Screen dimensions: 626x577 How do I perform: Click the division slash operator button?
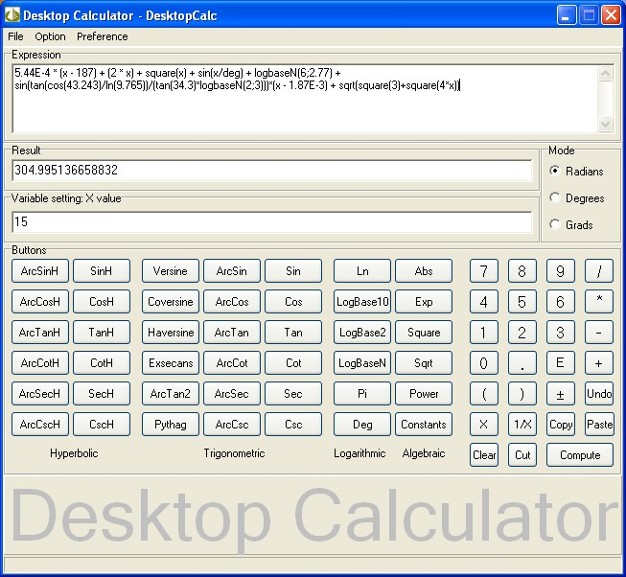[599, 271]
